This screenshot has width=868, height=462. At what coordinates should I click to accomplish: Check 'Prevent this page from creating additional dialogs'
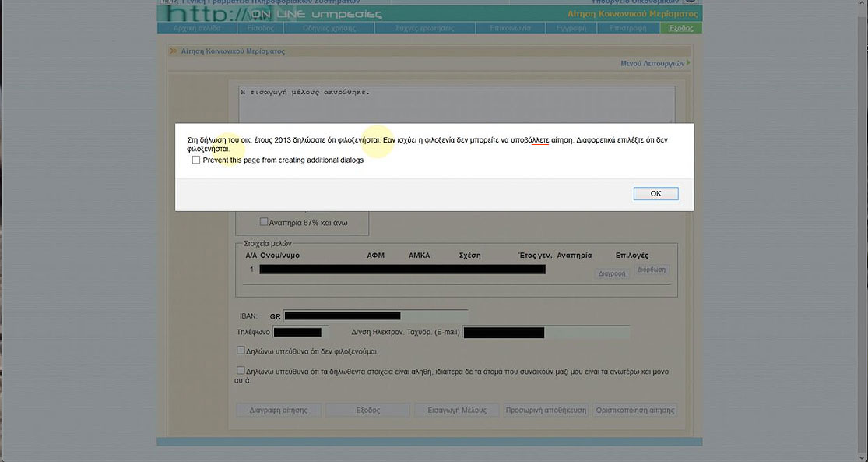point(196,160)
